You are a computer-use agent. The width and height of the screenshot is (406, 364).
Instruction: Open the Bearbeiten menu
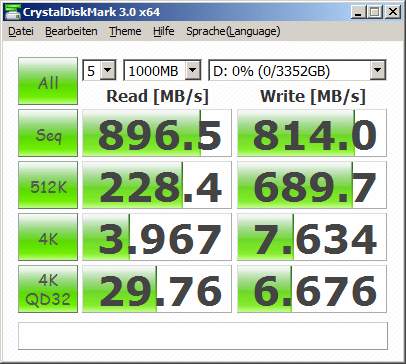[x=71, y=31]
